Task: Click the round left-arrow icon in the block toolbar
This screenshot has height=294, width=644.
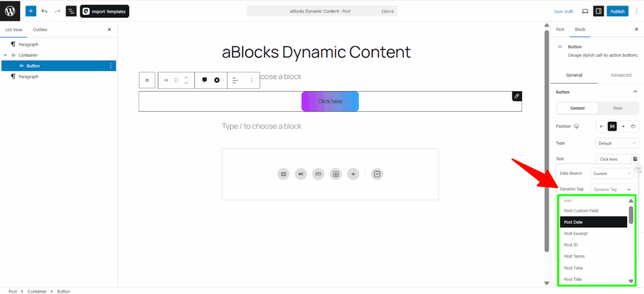Action: point(217,80)
